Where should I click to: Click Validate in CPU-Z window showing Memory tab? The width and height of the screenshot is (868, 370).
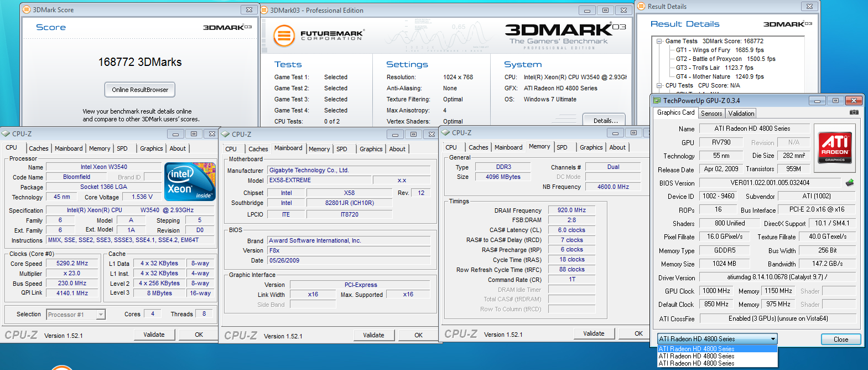[x=594, y=333]
